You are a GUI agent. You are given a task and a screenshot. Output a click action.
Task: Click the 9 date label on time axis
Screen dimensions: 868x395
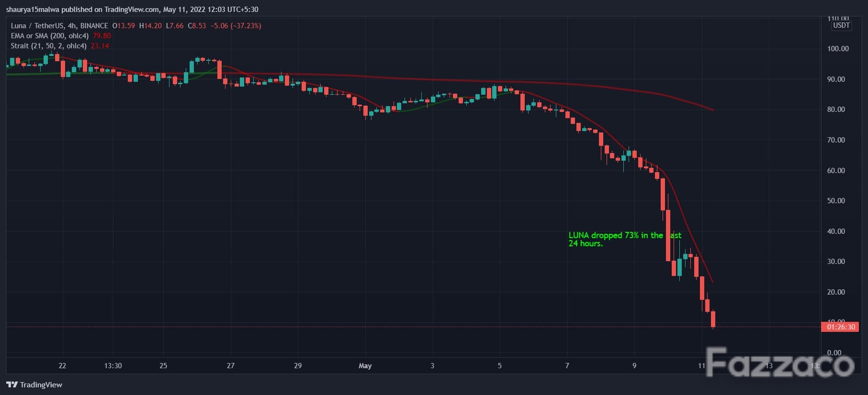click(x=634, y=366)
